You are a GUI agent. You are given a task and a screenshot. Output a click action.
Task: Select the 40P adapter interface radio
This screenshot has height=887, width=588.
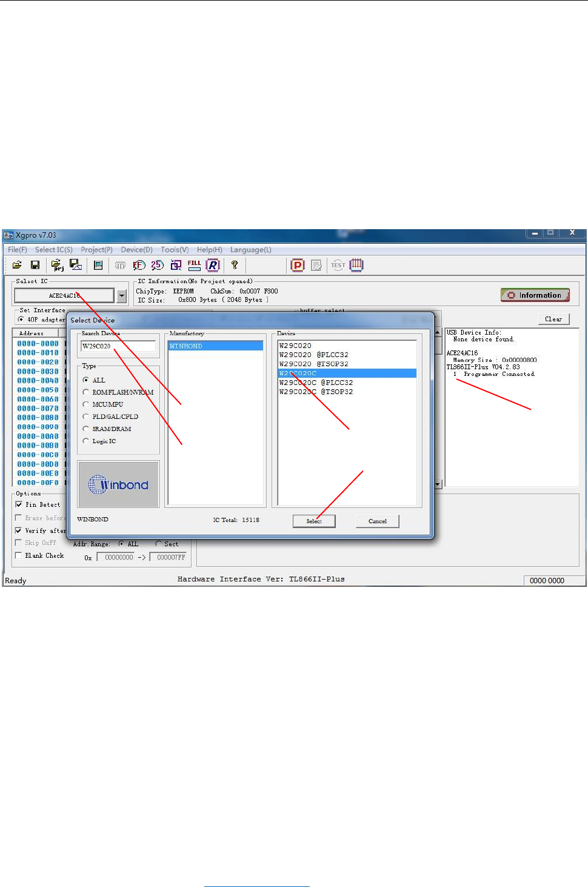click(x=21, y=320)
